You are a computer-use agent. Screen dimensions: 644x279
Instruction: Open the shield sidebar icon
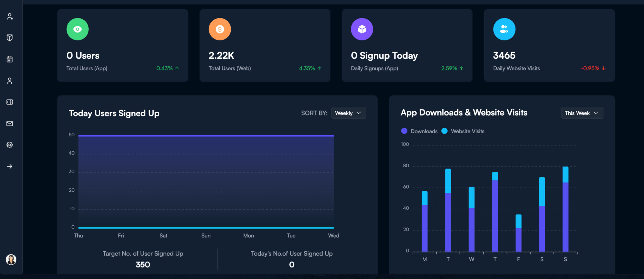point(10,38)
